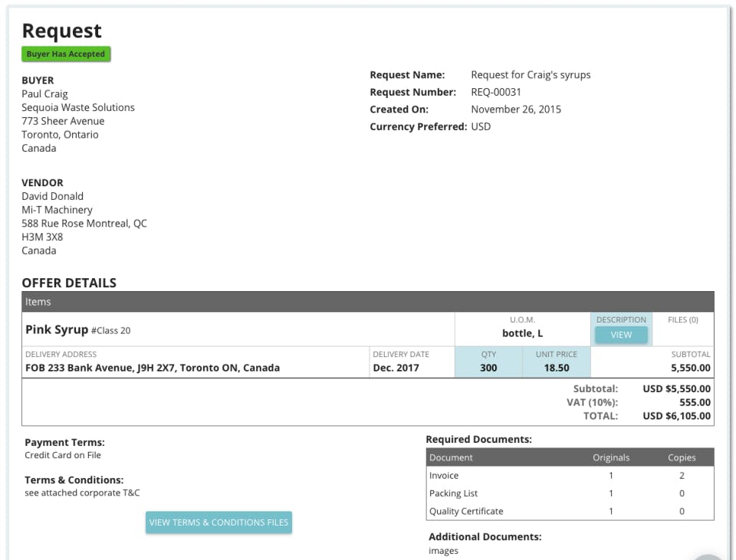Image resolution: width=736 pixels, height=560 pixels.
Task: Click the Description column label
Action: tap(621, 320)
